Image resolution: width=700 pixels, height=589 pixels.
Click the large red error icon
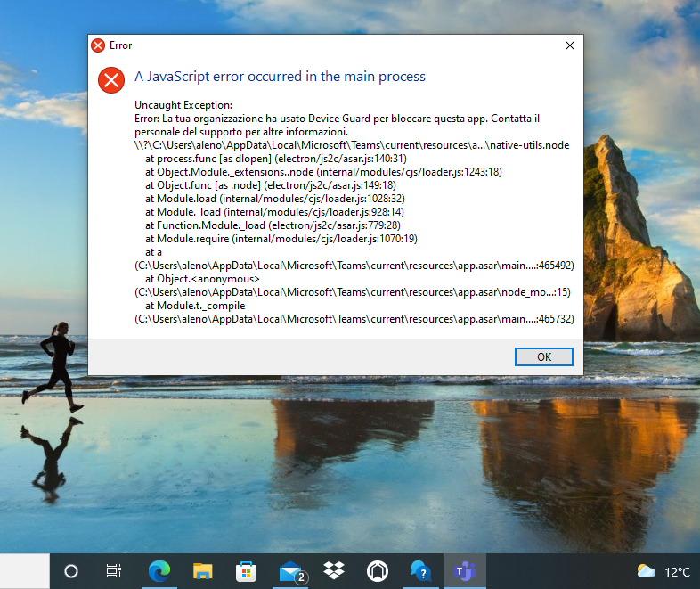[111, 80]
